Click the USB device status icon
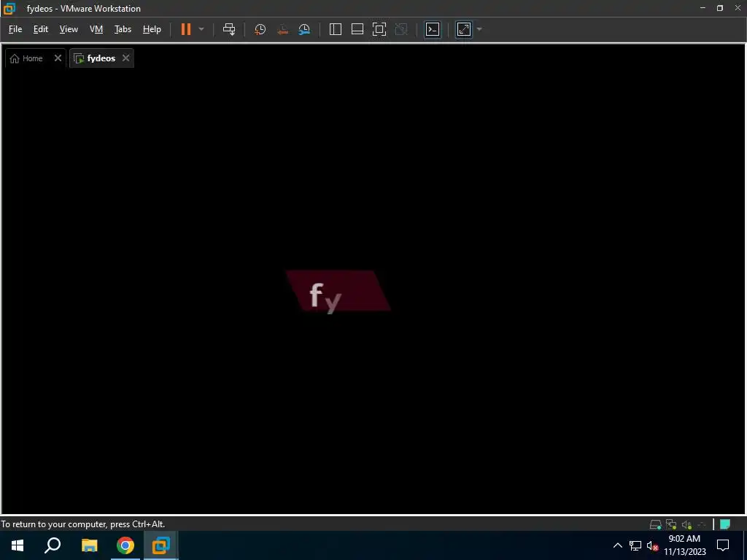This screenshot has height=560, width=747. 702,525
